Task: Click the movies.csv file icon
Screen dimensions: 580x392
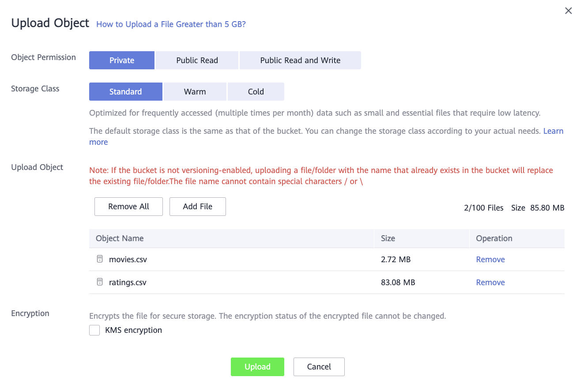Action: click(100, 259)
